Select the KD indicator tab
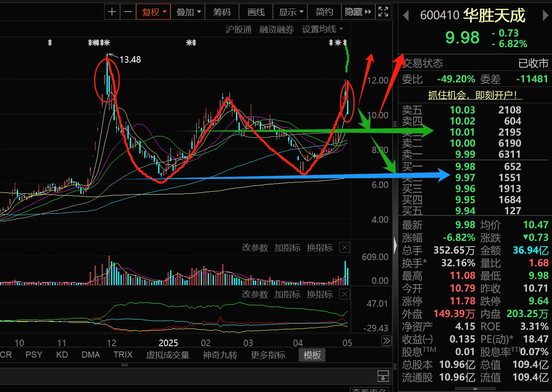The height and width of the screenshot is (392, 552). point(62,355)
